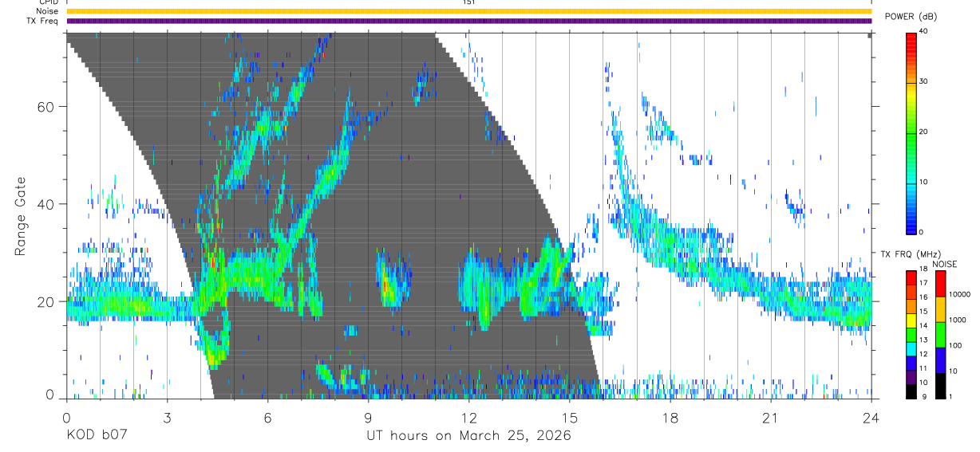Viewport: 980px width, 452px height.
Task: Click the noise legend value 10000
Action: pos(959,294)
